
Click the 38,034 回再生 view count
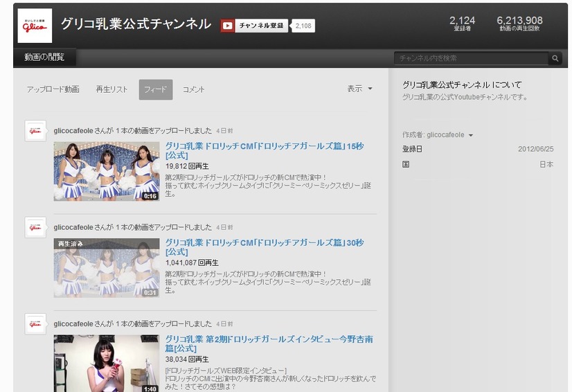(187, 359)
